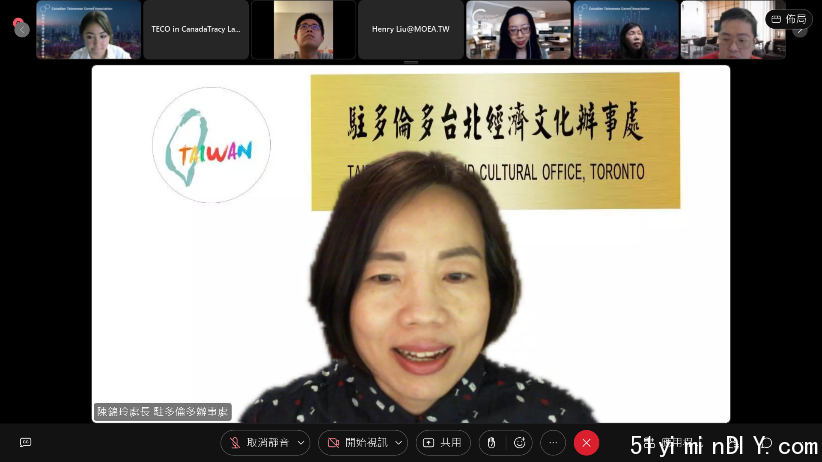Click the 陳錦玲處長 speaker name label
Image resolution: width=822 pixels, height=462 pixels.
[x=163, y=412]
